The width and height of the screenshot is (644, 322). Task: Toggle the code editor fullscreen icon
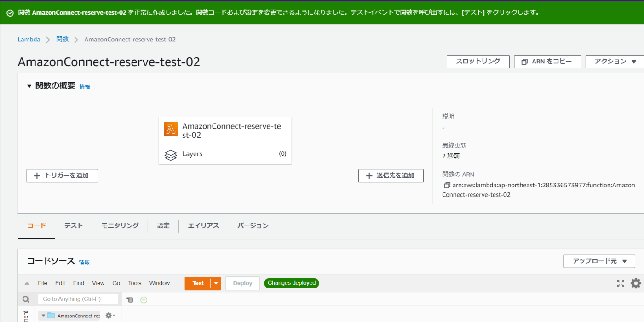click(x=621, y=283)
